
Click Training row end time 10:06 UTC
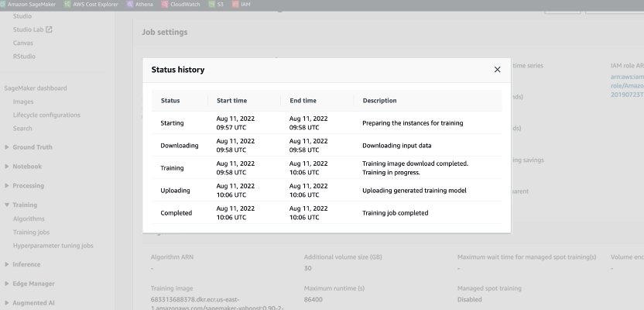point(304,172)
